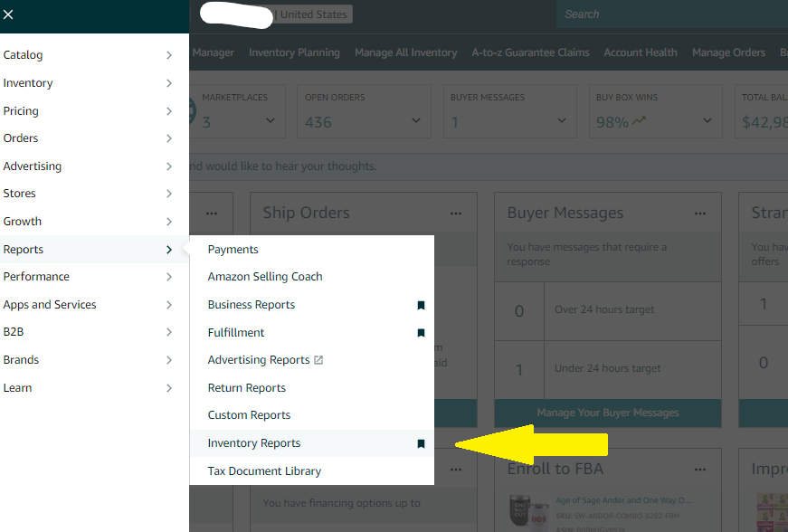Click Manage Your Buyer Messages button
This screenshot has height=532, width=788.
pyautogui.click(x=608, y=413)
